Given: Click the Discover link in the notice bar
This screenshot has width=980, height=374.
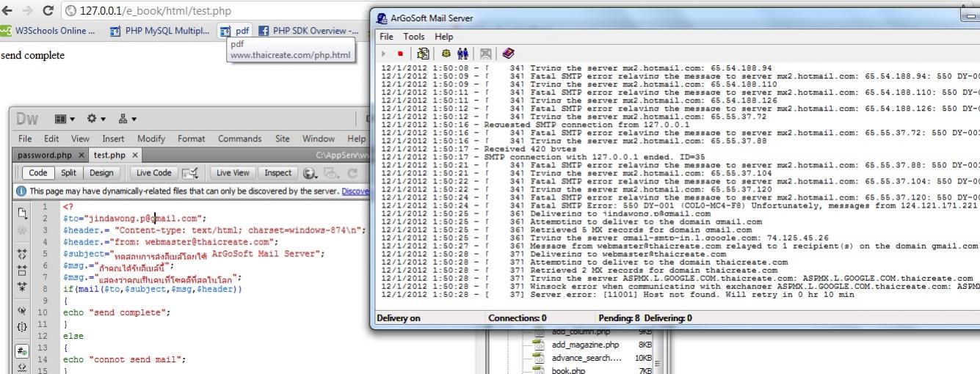Looking at the screenshot, I should click(x=354, y=191).
